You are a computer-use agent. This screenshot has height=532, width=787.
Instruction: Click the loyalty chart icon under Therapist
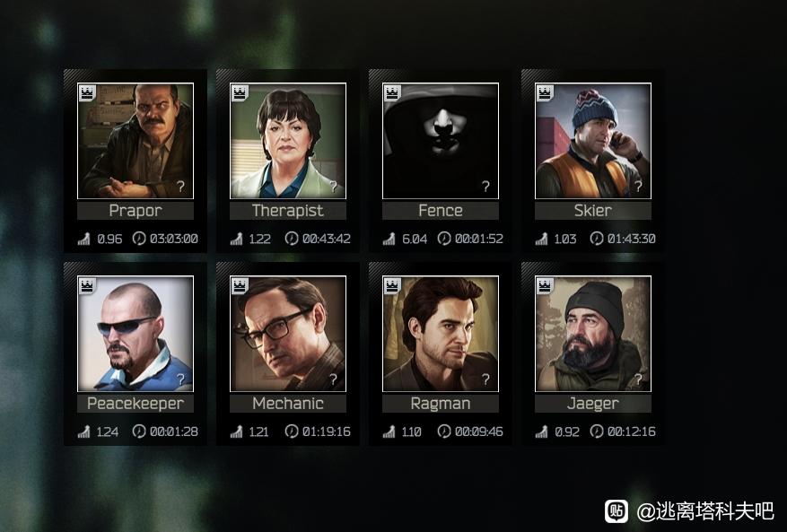[x=236, y=239]
